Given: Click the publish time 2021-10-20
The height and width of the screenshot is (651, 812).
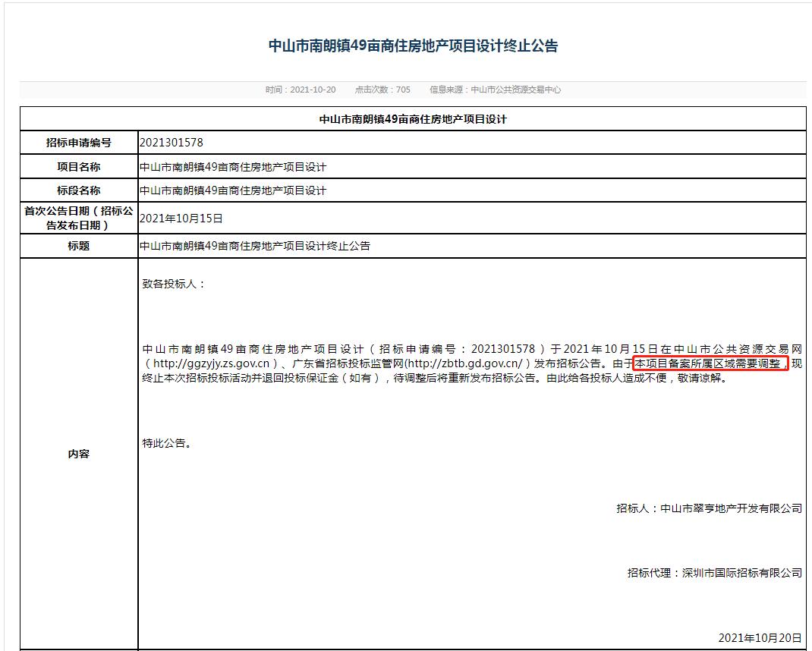Looking at the screenshot, I should (303, 88).
